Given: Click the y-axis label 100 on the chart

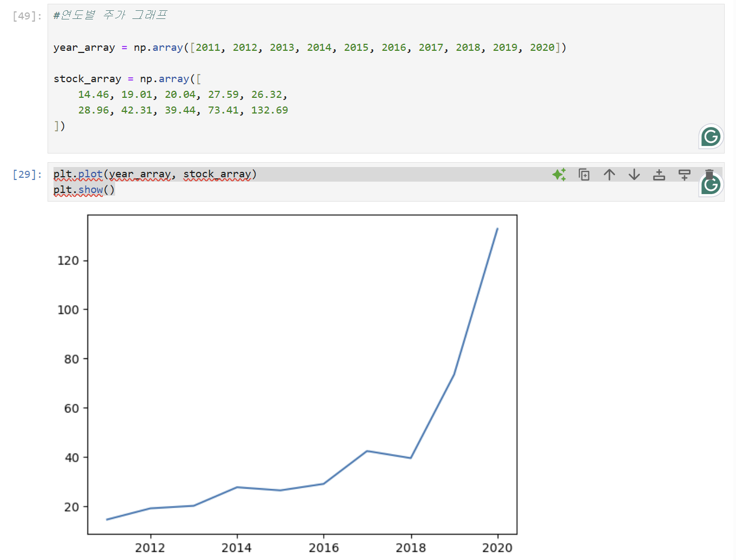Looking at the screenshot, I should click(68, 310).
